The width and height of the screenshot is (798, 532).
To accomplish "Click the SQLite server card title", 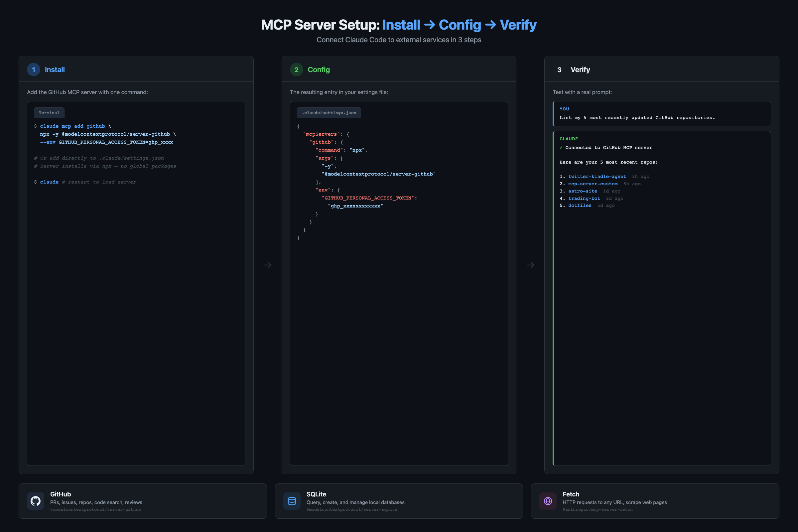I will (x=316, y=494).
